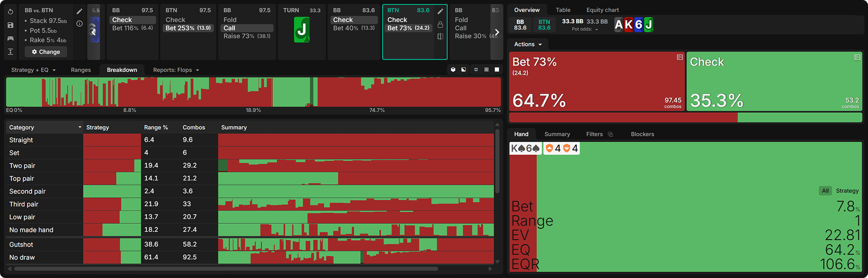Open the Actions dropdown

click(527, 44)
